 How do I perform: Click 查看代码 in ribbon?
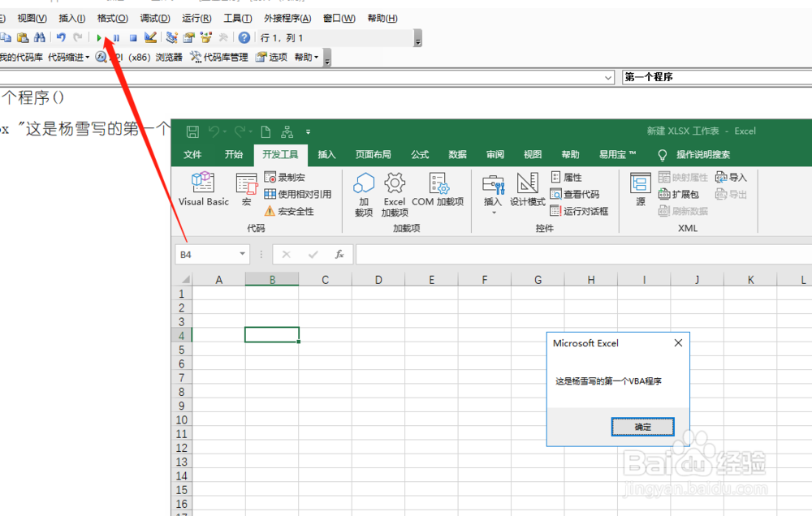[575, 194]
